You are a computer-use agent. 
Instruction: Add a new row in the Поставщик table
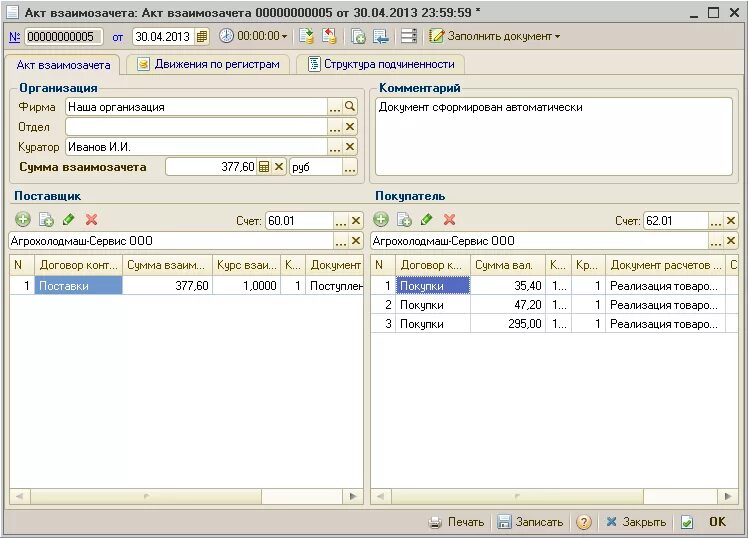[x=23, y=219]
